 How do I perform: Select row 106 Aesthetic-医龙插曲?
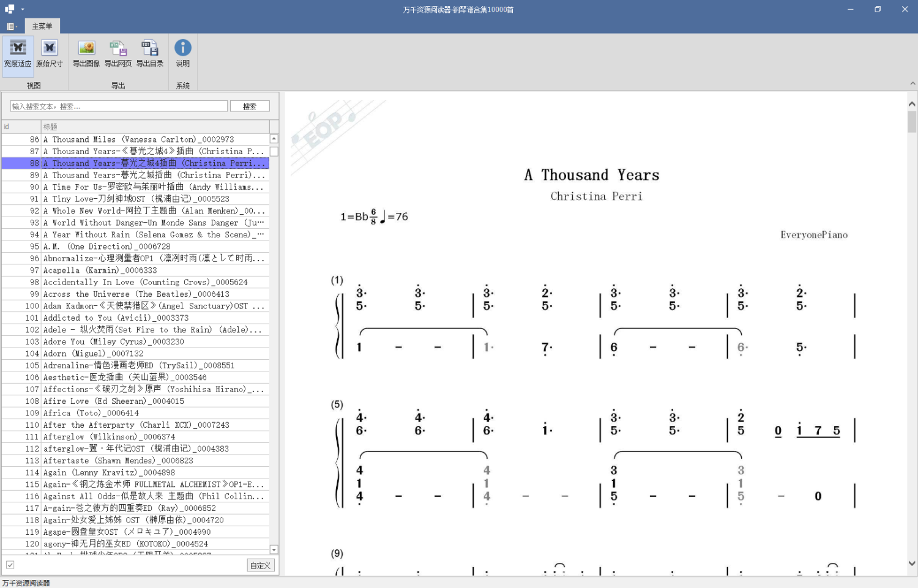click(x=135, y=378)
